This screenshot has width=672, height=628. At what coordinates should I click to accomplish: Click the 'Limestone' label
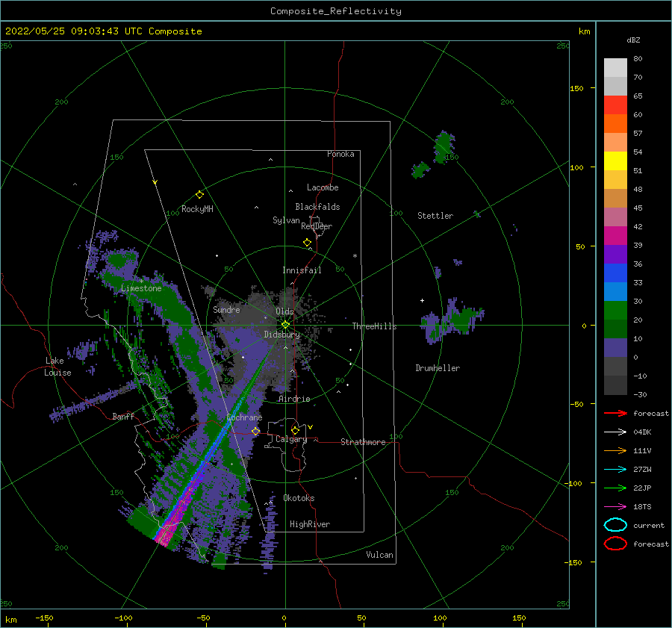(x=141, y=288)
